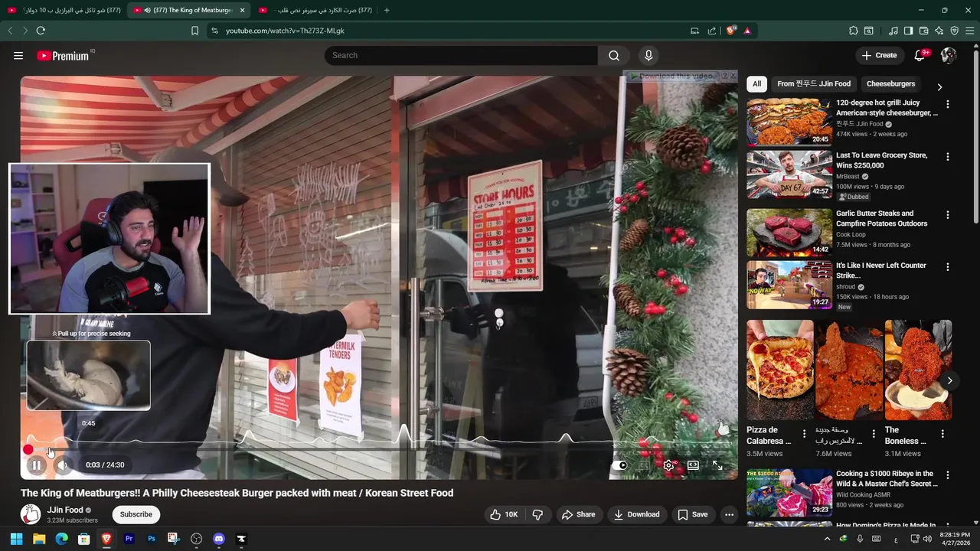Open Brave Wallet icon
The width and height of the screenshot is (980, 551).
pos(923,31)
